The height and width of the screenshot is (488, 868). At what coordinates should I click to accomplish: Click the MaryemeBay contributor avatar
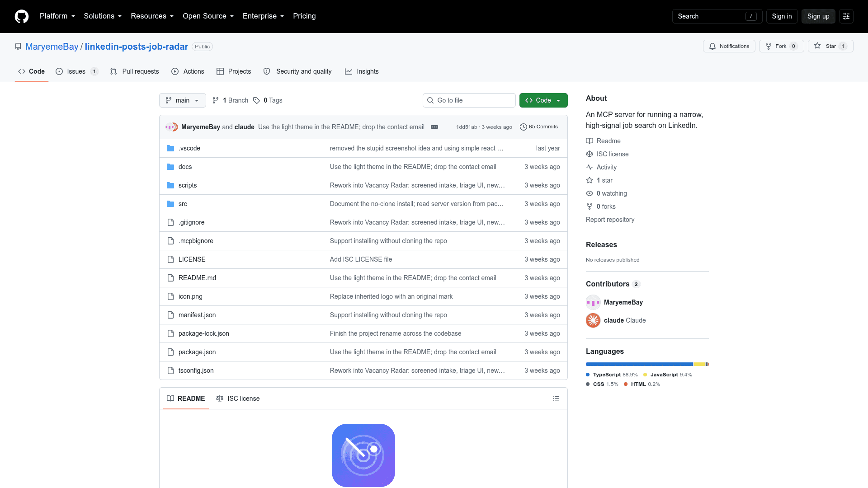593,302
